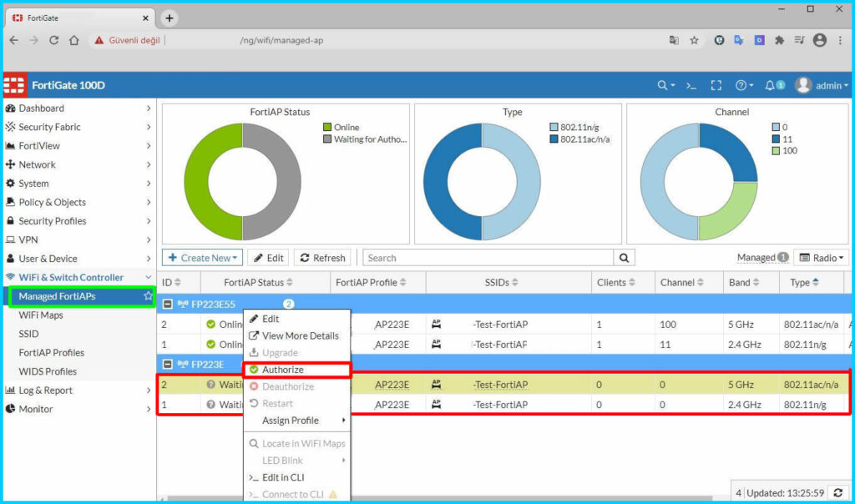
Task: Open the Create New dropdown
Action: point(202,259)
